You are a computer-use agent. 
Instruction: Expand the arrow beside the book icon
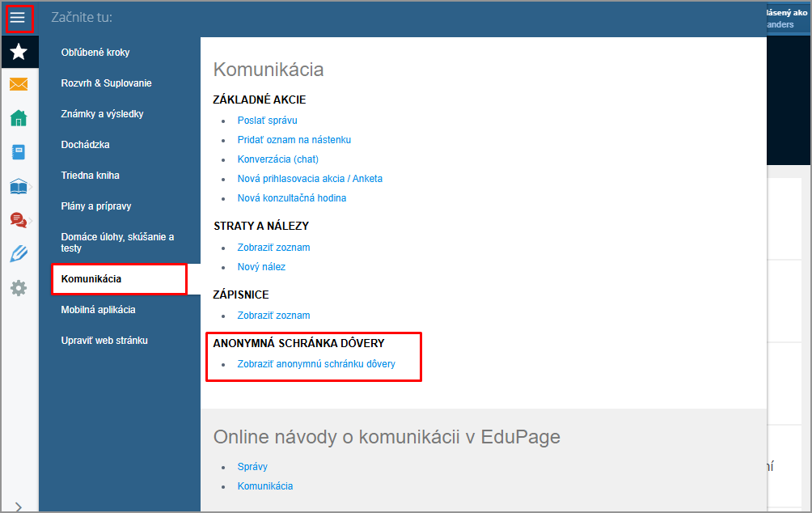(x=31, y=187)
